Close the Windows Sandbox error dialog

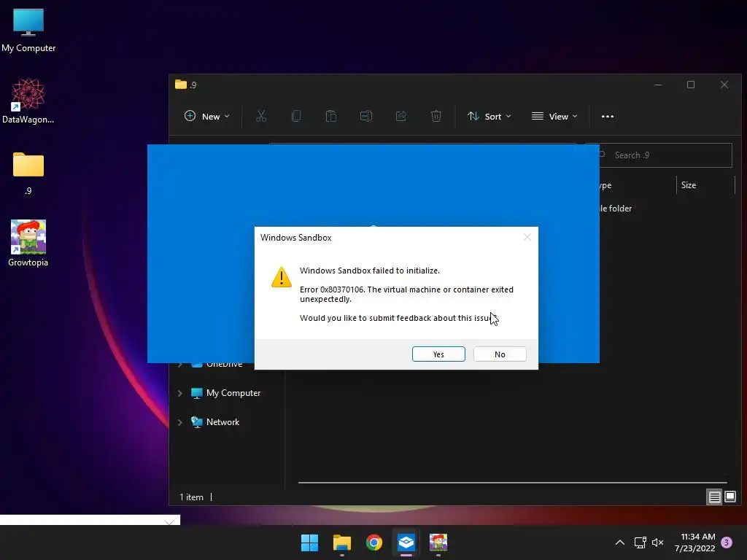point(527,237)
